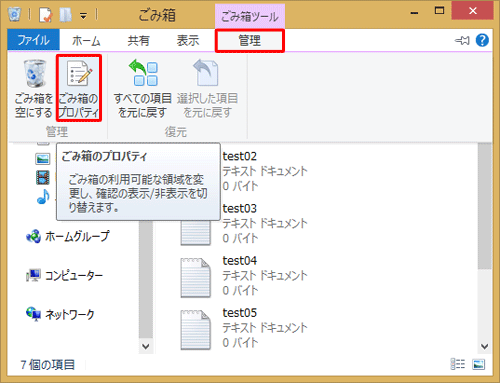
Task: Click the test03 text document icon
Action: coord(196,233)
